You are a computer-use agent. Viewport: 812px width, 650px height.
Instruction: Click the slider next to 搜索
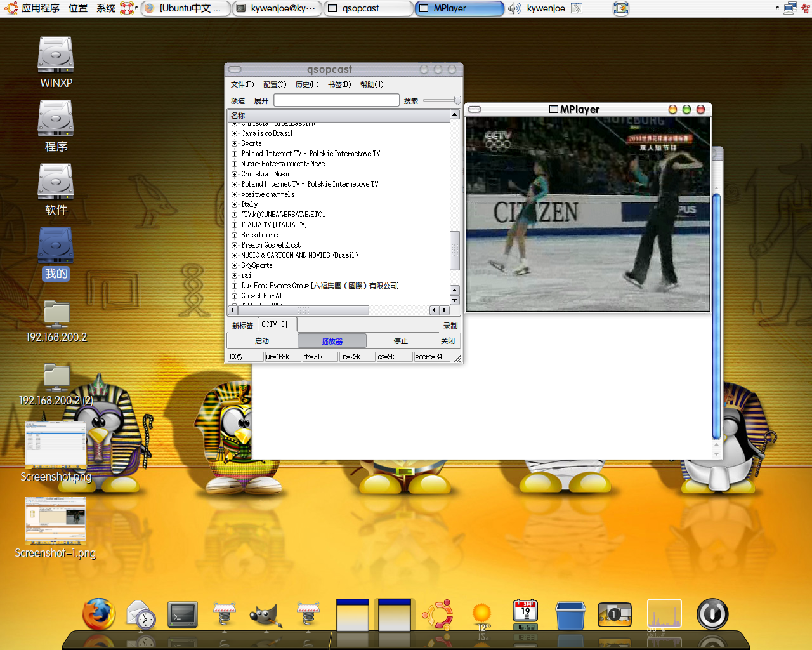(442, 100)
